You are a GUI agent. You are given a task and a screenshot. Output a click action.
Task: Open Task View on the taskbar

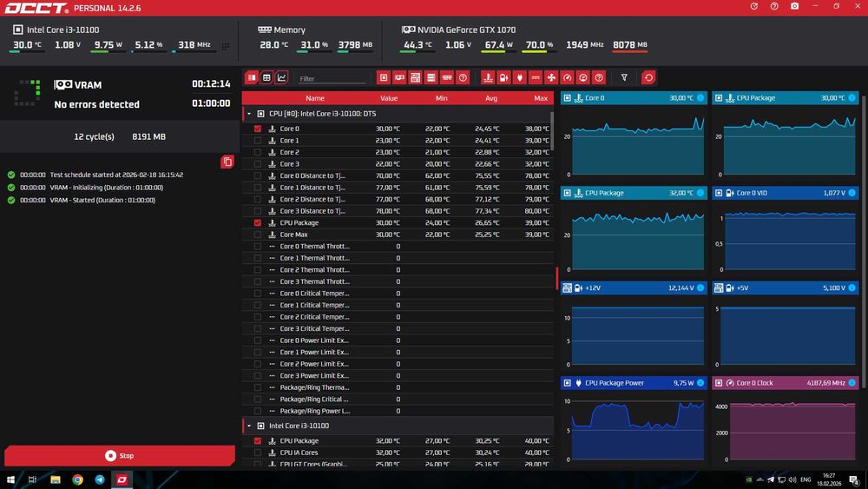pyautogui.click(x=32, y=479)
